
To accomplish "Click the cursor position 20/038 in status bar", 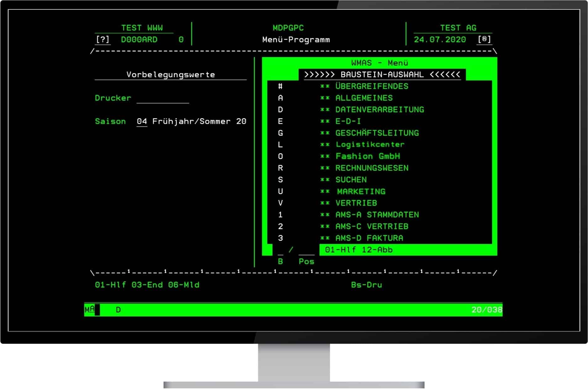I will tap(487, 310).
